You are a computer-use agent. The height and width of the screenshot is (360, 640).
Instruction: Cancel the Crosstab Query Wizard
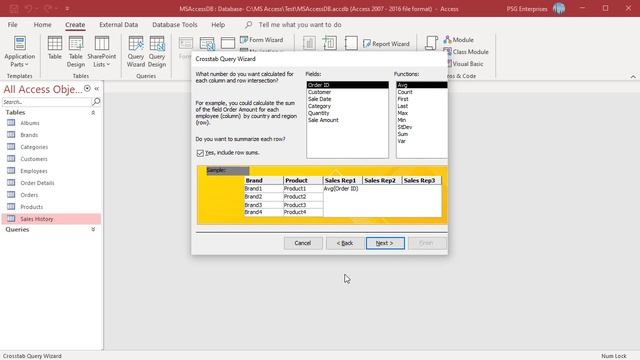click(303, 243)
